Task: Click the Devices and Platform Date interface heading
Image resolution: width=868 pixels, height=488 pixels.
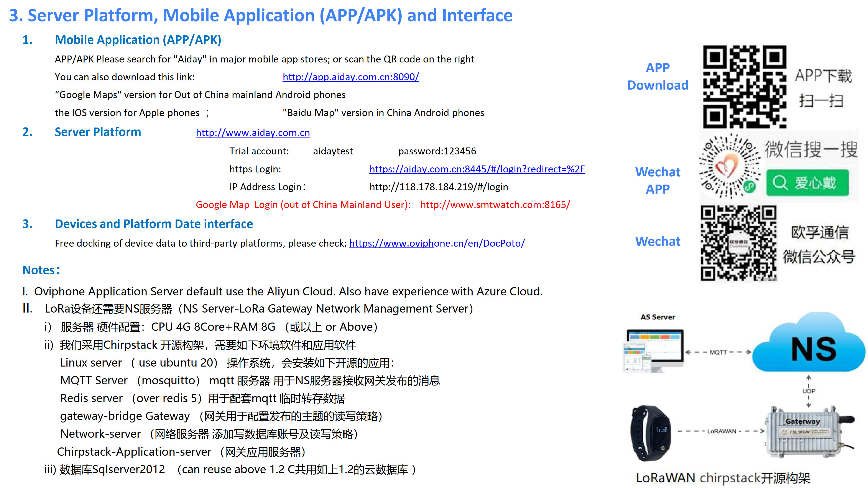Action: click(x=154, y=224)
